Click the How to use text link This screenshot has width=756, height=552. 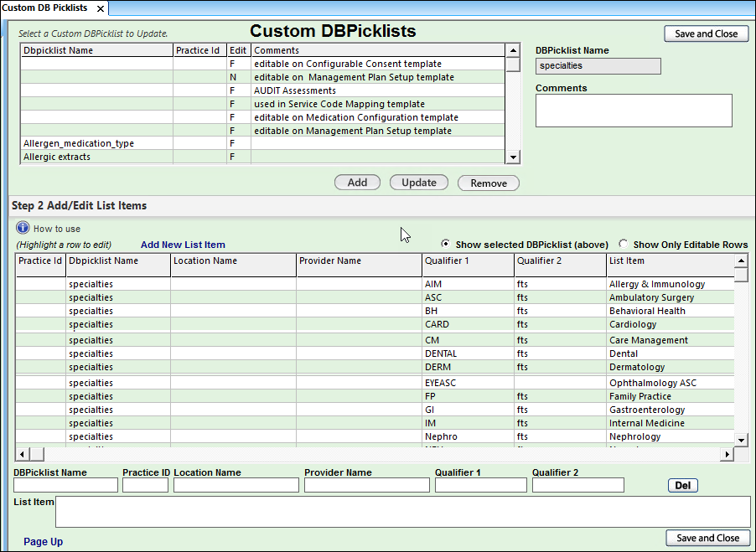click(x=57, y=229)
